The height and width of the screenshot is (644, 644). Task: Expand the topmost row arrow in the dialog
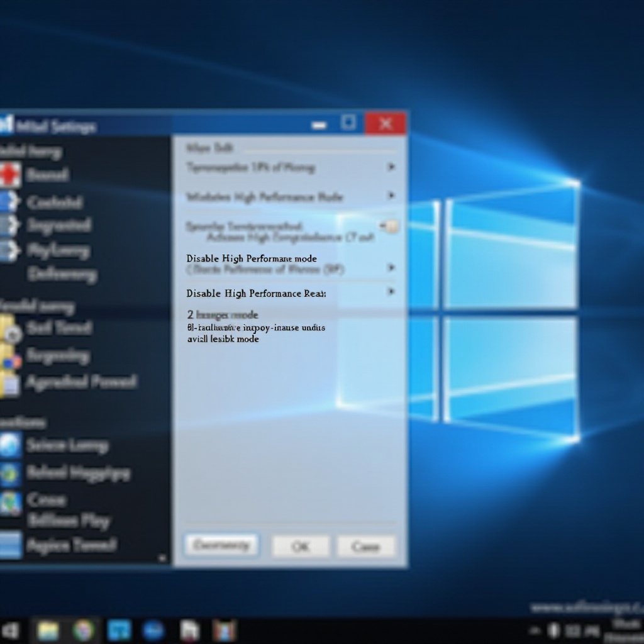tap(391, 167)
